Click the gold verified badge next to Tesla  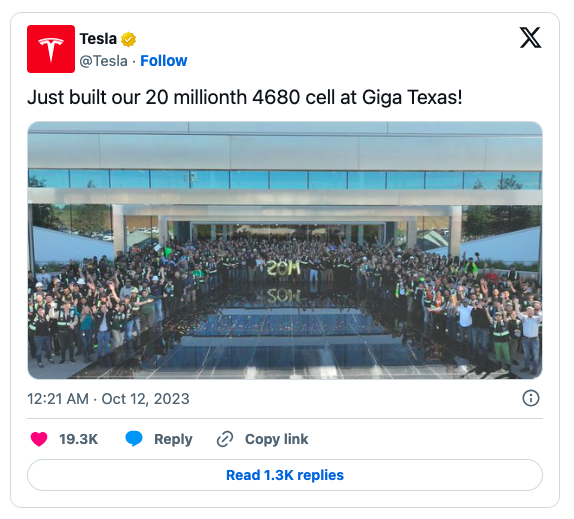[128, 39]
